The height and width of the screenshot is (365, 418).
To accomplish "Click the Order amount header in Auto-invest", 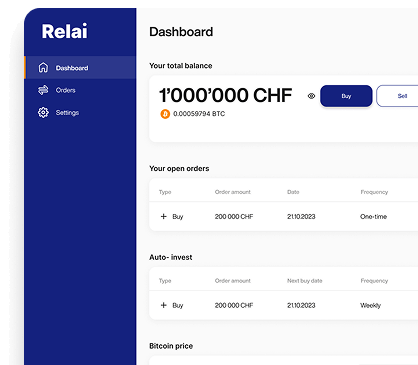I will click(x=233, y=281).
